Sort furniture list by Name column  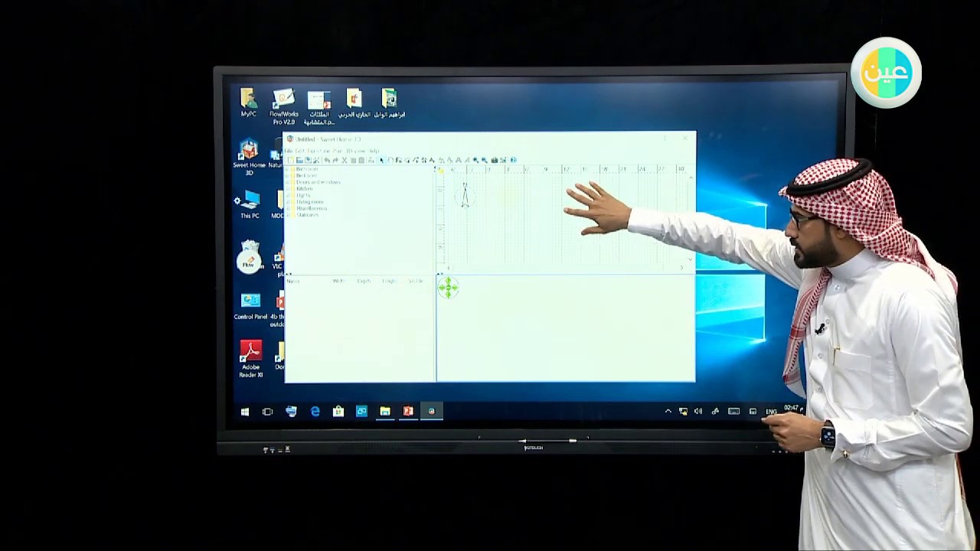[x=293, y=281]
